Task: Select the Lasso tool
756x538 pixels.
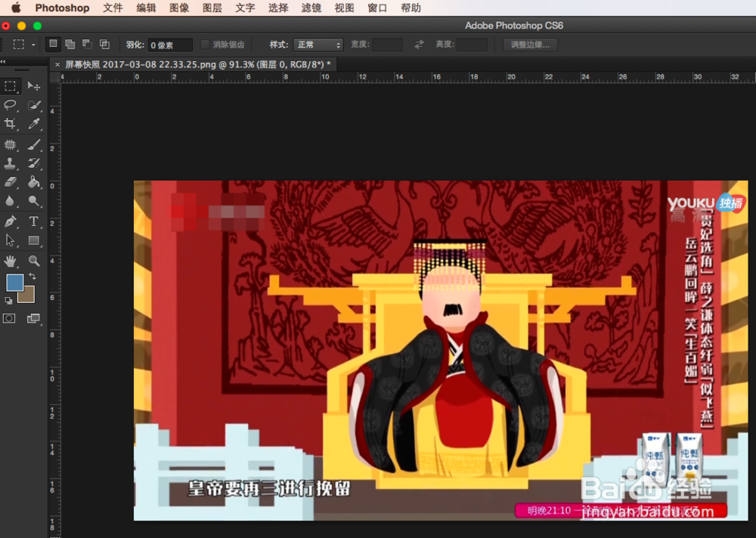Action: click(x=11, y=106)
